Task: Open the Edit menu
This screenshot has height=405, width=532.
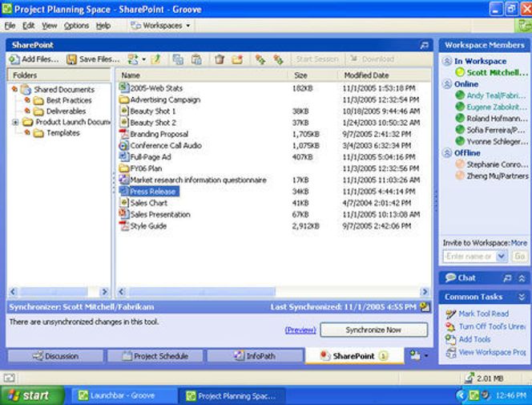Action: click(29, 26)
